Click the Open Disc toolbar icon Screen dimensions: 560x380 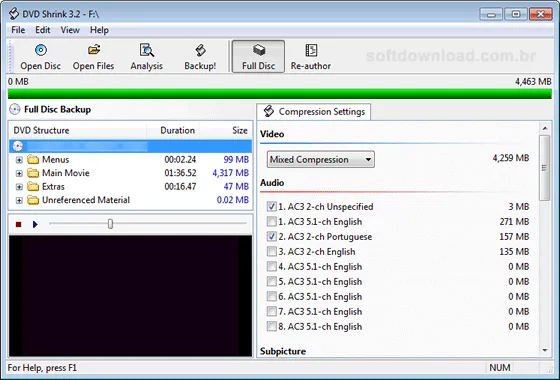click(x=40, y=56)
